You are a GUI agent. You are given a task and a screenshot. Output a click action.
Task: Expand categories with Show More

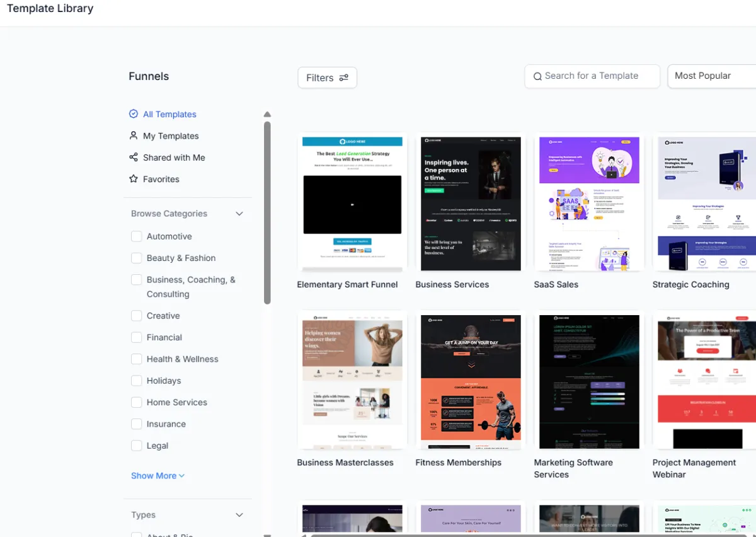(x=157, y=476)
